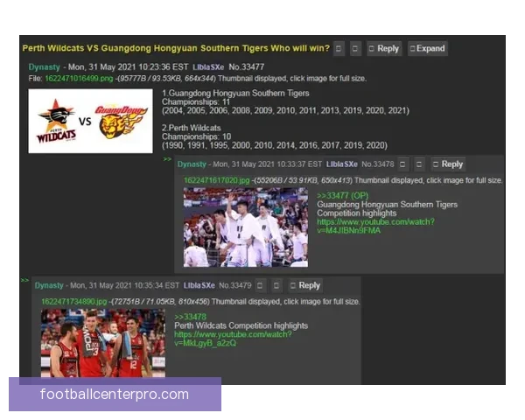Click LIbIaSXe ID on post No.33478
The height and width of the screenshot is (420, 525).
click(x=342, y=164)
